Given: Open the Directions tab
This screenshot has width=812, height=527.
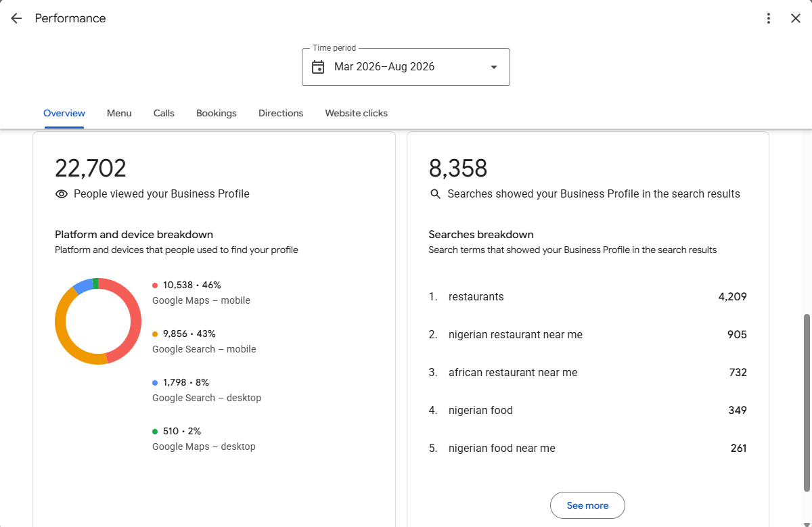Looking at the screenshot, I should 281,113.
